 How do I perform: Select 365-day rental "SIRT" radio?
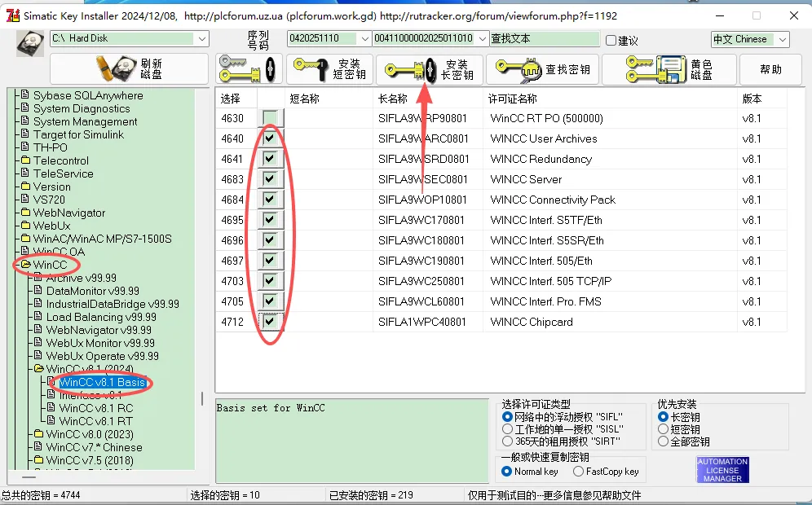pyautogui.click(x=507, y=441)
